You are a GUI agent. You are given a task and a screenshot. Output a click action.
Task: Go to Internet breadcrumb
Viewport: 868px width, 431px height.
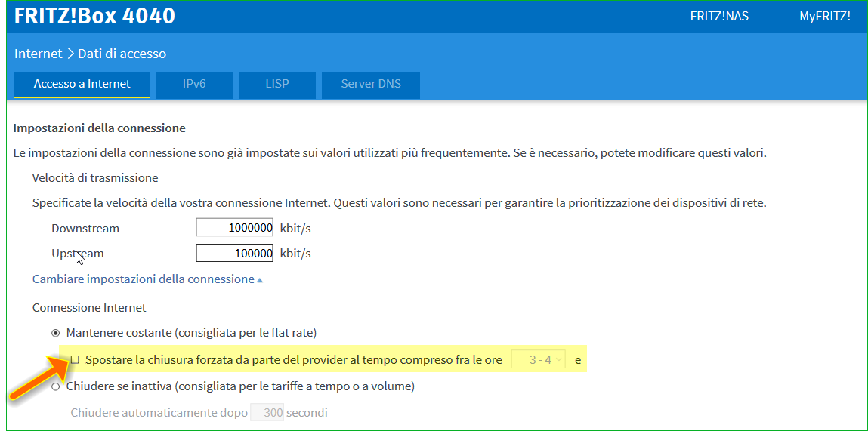39,54
